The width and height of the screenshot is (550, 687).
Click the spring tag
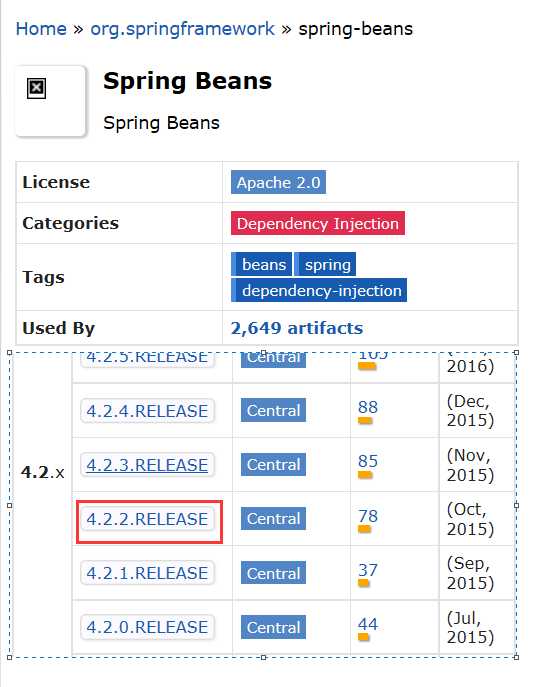coord(325,265)
